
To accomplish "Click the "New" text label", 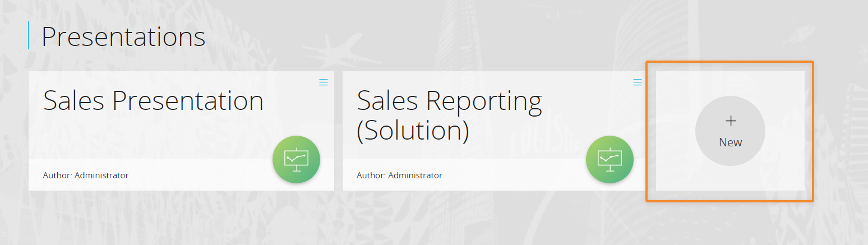I will 731,142.
